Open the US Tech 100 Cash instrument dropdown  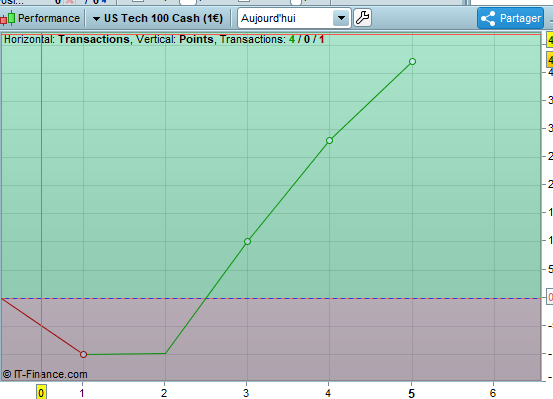point(158,18)
